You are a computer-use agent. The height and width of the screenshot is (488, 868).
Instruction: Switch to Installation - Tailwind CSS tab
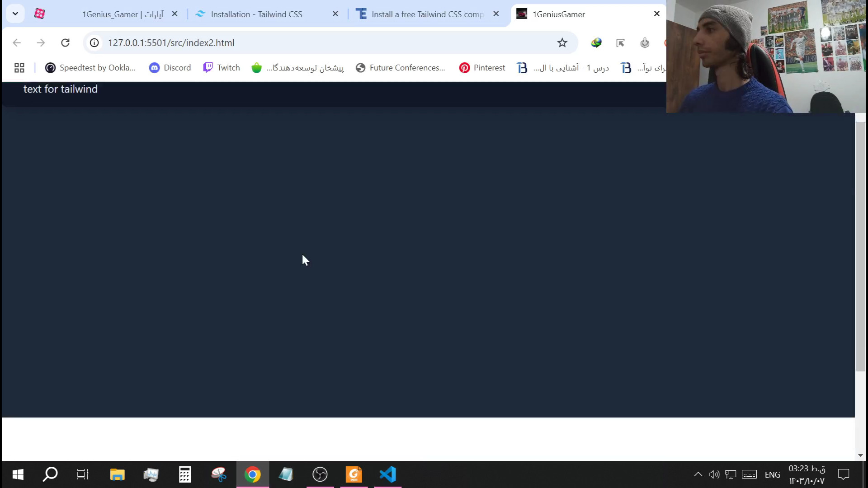click(256, 14)
